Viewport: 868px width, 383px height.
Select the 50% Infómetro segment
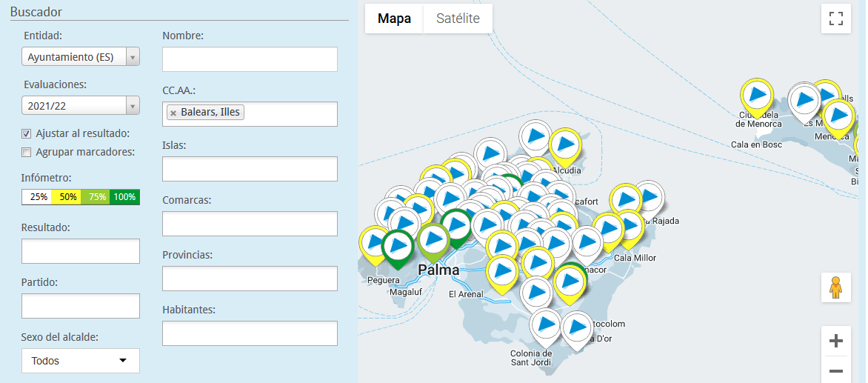[x=66, y=197]
